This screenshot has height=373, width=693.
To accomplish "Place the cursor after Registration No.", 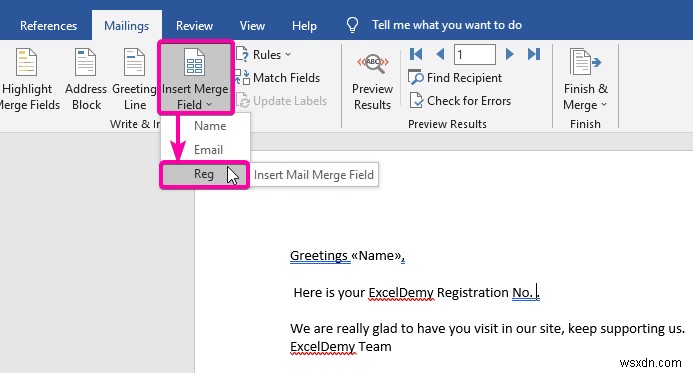I will [x=537, y=293].
